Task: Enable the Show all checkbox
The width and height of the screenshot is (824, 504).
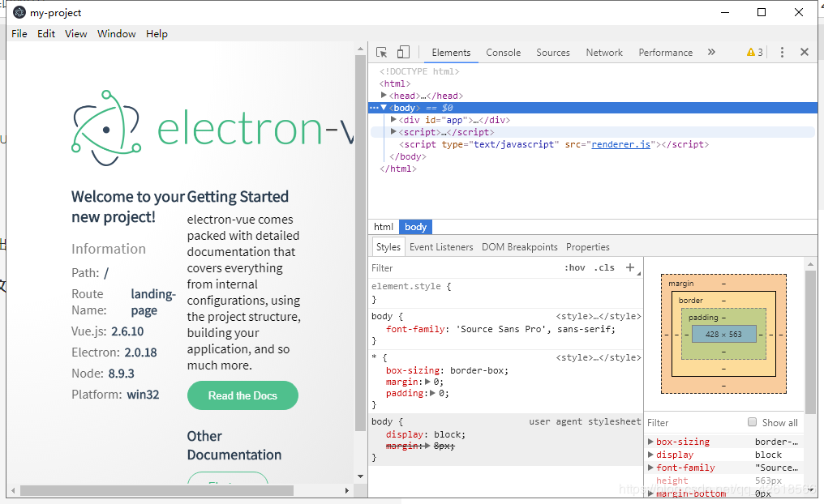Action: coord(752,422)
